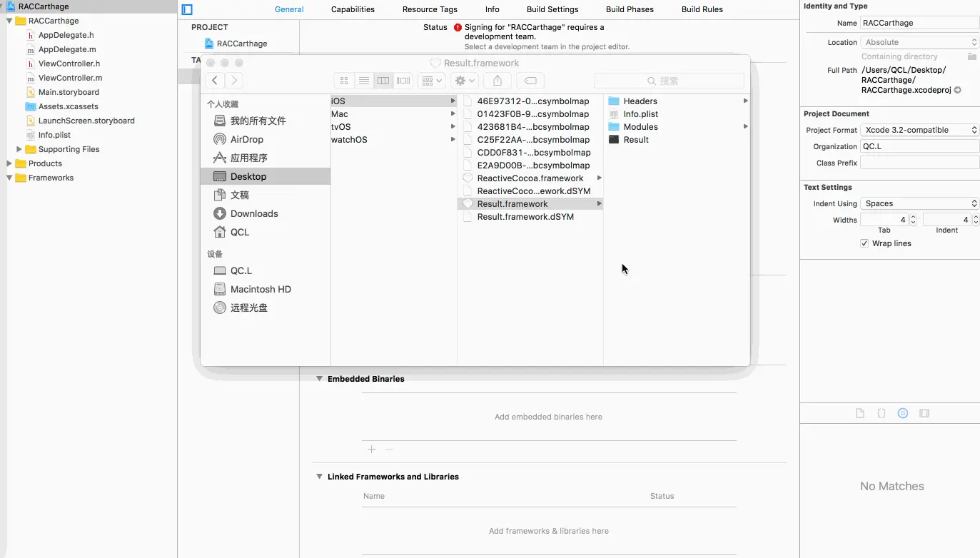Viewport: 980px width, 558px height.
Task: Show the file template library
Action: click(860, 413)
